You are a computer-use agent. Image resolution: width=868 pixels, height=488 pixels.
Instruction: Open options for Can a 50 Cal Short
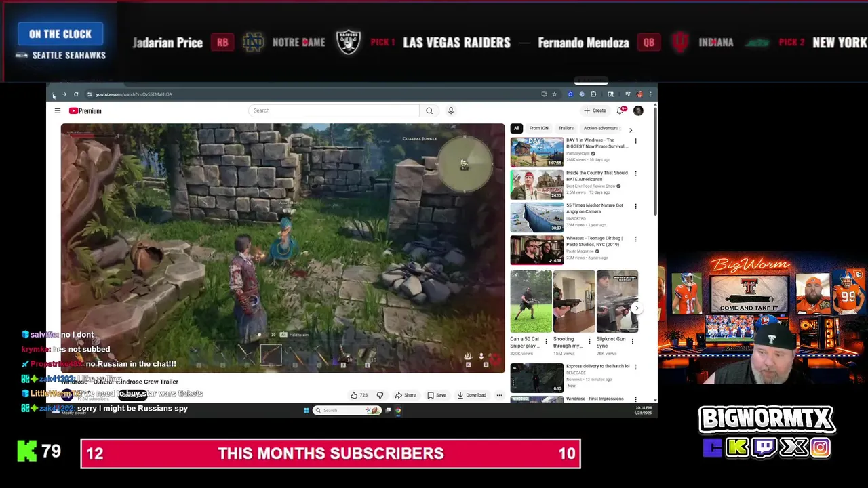(x=546, y=340)
